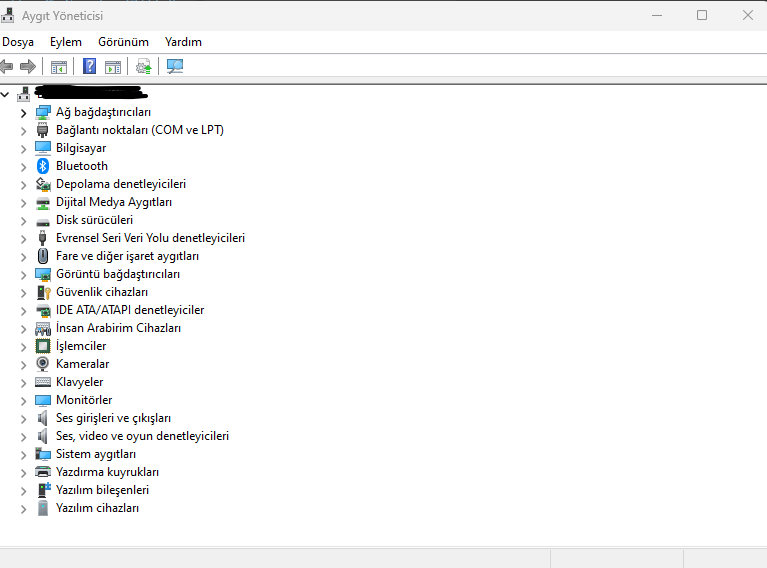Expand Kameralar chevron
Screen dimensions: 767x568
(23, 365)
